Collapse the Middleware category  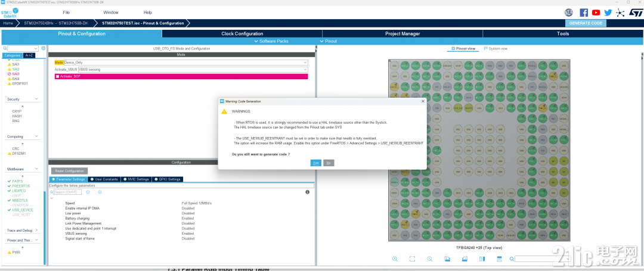36,169
